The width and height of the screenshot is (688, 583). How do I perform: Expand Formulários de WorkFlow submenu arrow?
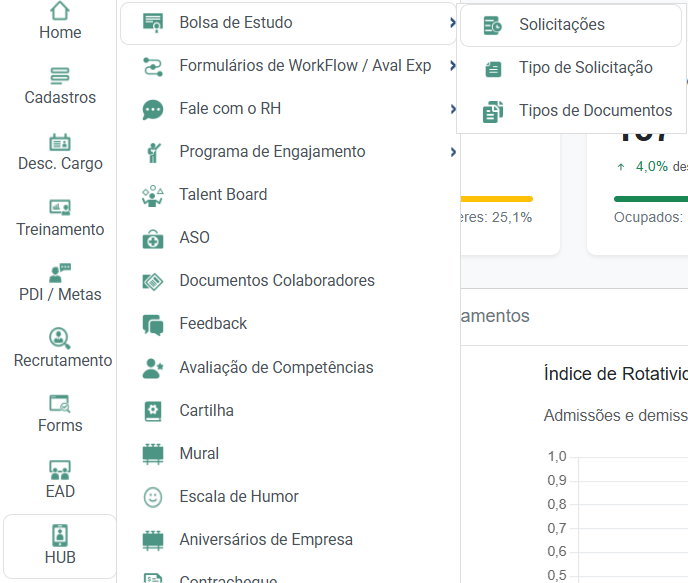[x=453, y=66]
